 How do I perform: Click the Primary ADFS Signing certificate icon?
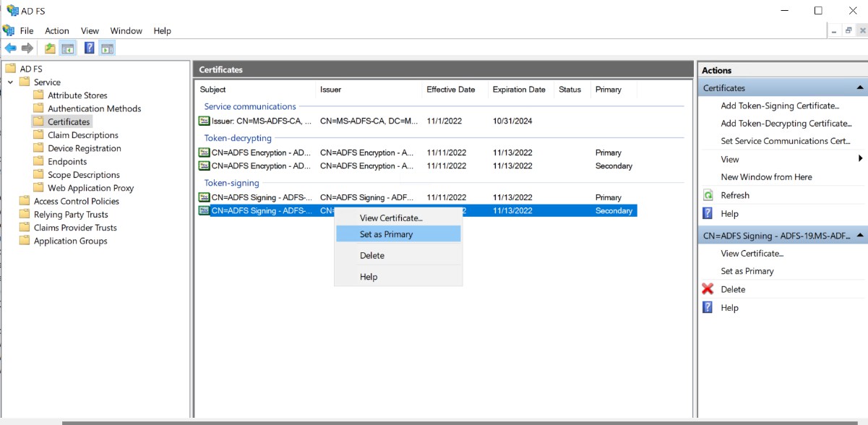205,197
